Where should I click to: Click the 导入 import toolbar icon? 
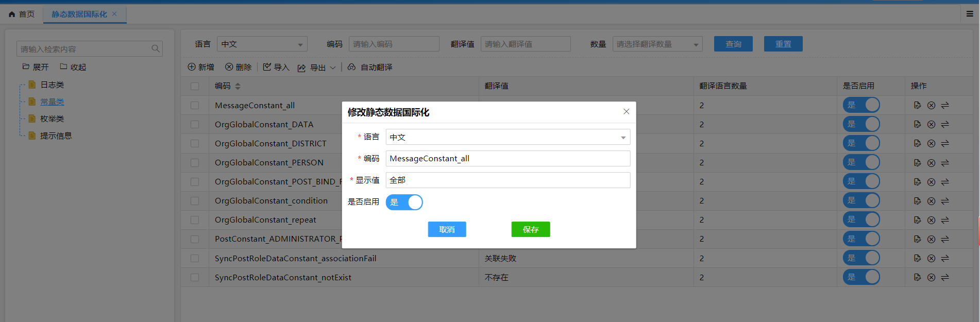click(x=267, y=67)
